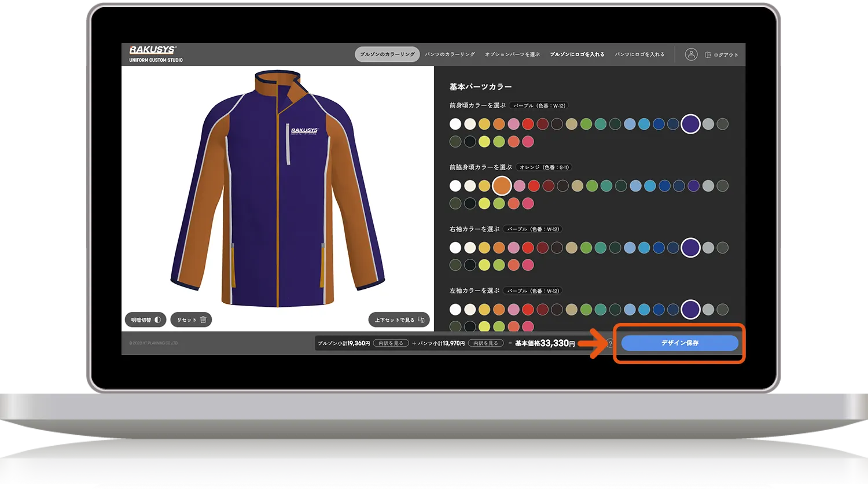Toggle the 明暗切替 light/dark switch
The image size is (868, 492).
[x=146, y=320]
